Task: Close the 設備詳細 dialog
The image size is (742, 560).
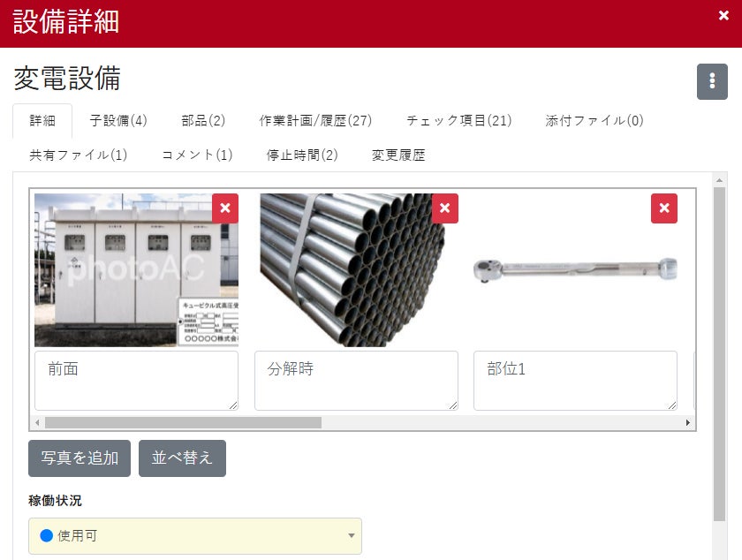Action: coord(723,16)
